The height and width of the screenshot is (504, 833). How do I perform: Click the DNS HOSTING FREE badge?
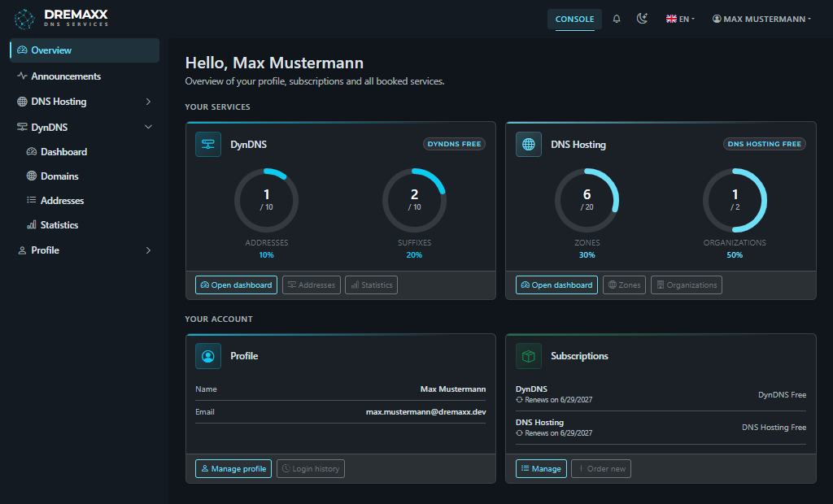click(x=765, y=144)
